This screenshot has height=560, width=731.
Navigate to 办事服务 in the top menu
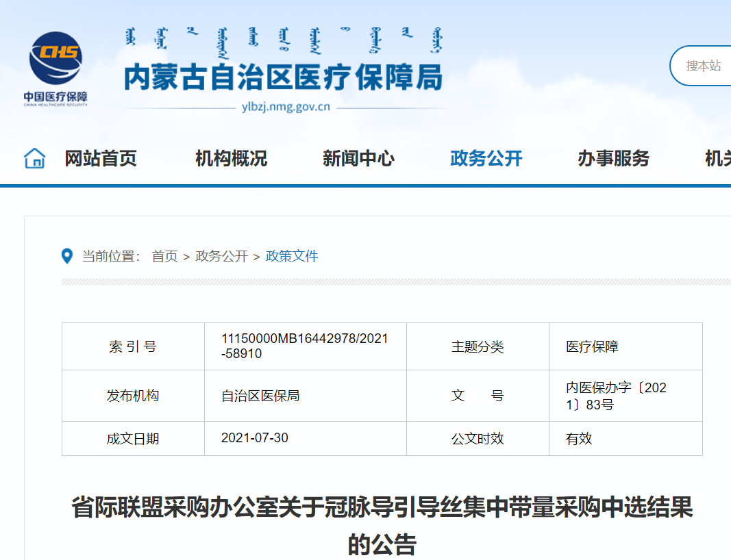pos(613,159)
